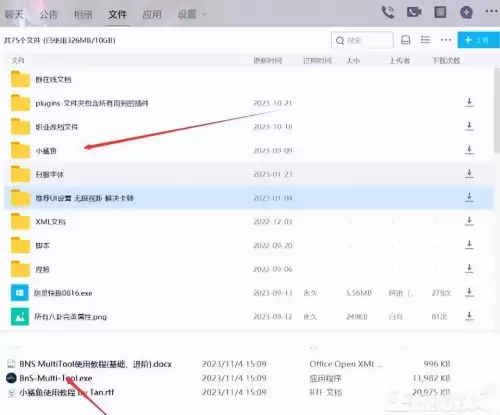Start a voice call with the phone icon
This screenshot has height=415, width=500.
pyautogui.click(x=388, y=13)
